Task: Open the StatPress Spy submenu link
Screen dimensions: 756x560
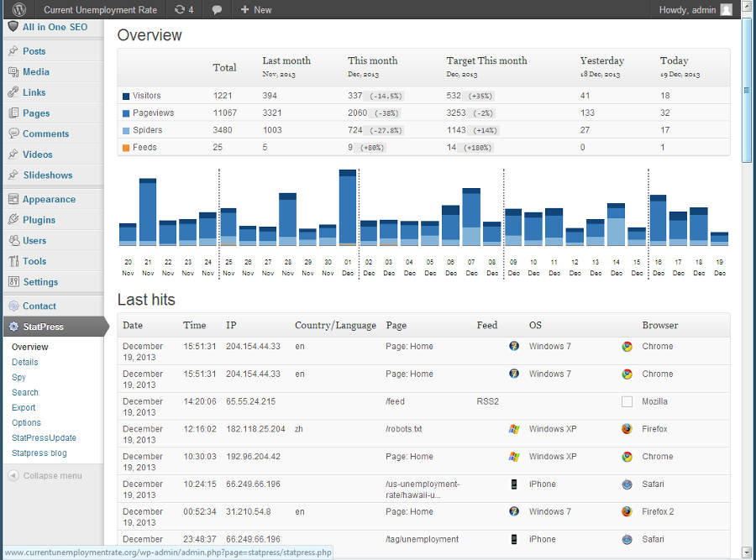Action: (18, 377)
